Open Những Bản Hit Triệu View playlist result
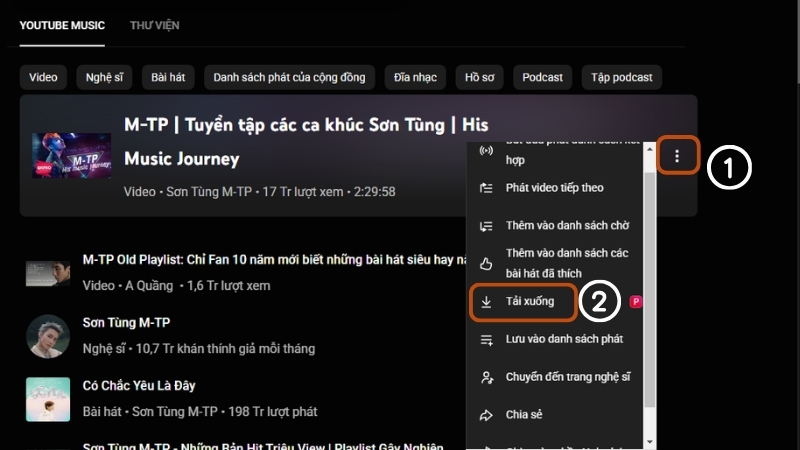 tap(263, 446)
